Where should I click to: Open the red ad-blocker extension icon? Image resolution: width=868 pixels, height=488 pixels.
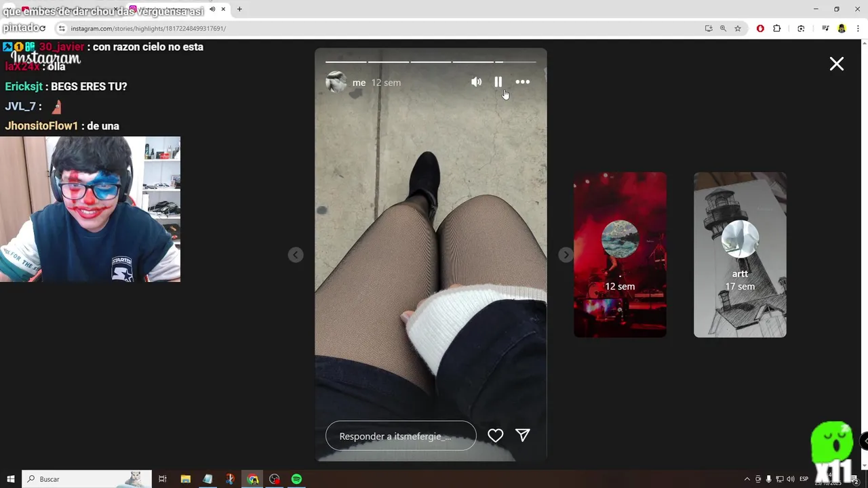point(760,28)
